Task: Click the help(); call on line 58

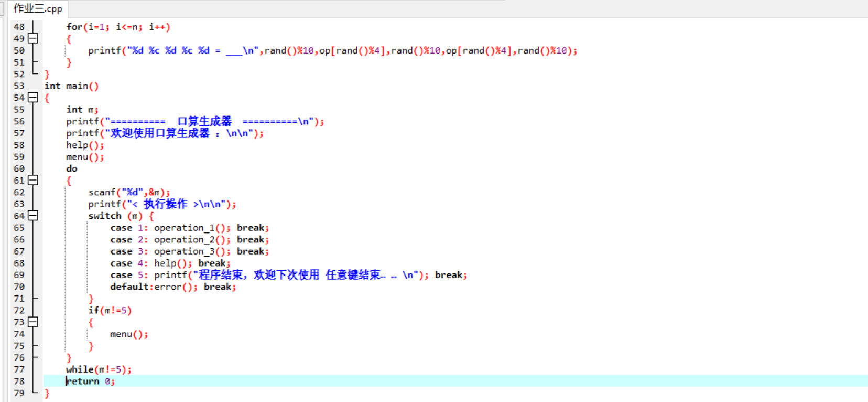Action: click(x=85, y=145)
